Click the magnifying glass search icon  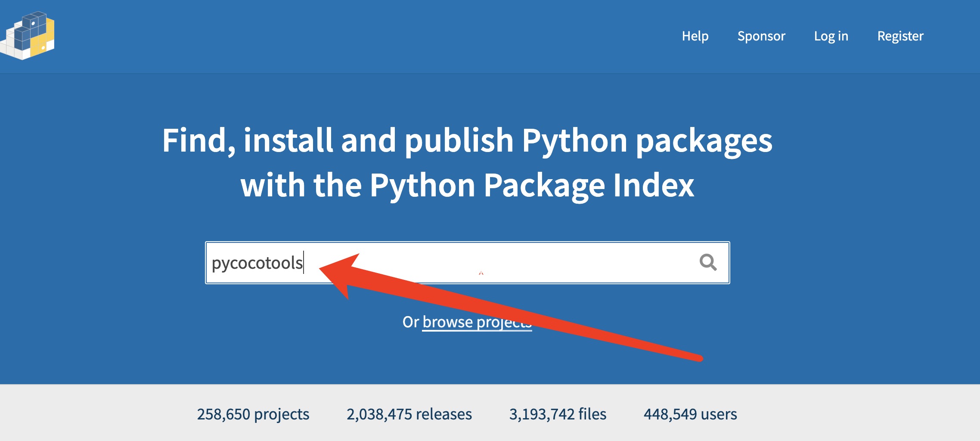coord(708,262)
